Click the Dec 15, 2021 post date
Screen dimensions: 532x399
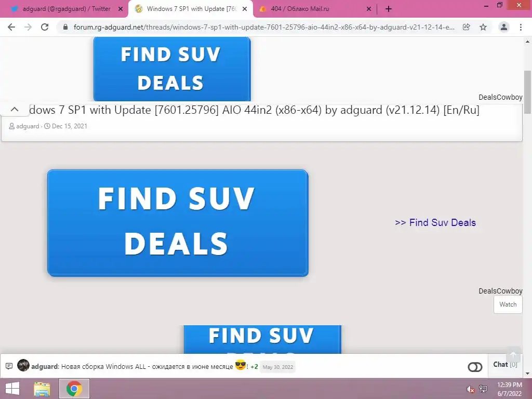click(69, 126)
